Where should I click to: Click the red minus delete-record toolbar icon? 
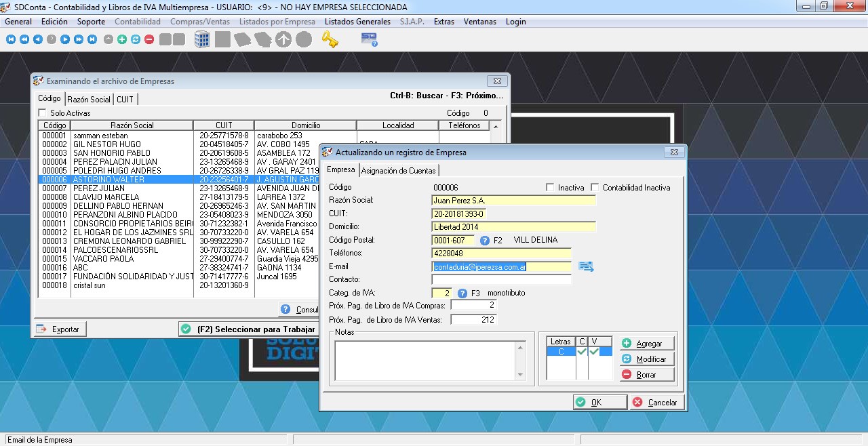(149, 39)
